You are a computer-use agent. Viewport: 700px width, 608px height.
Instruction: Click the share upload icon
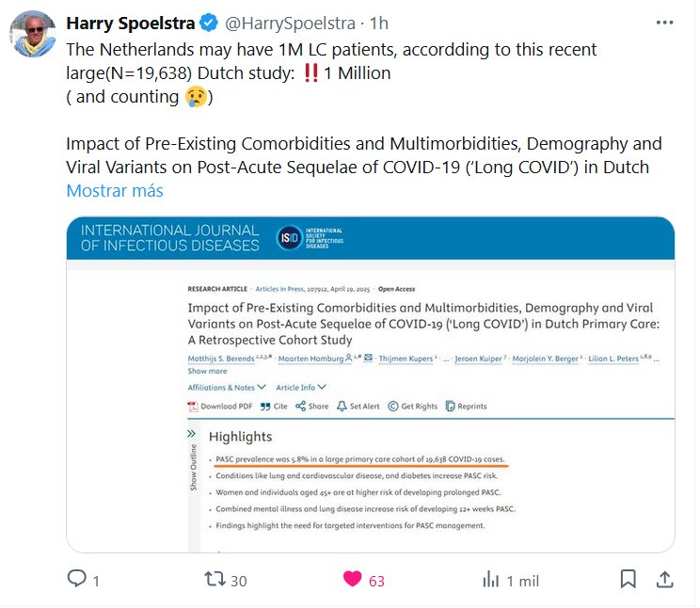pos(664,578)
